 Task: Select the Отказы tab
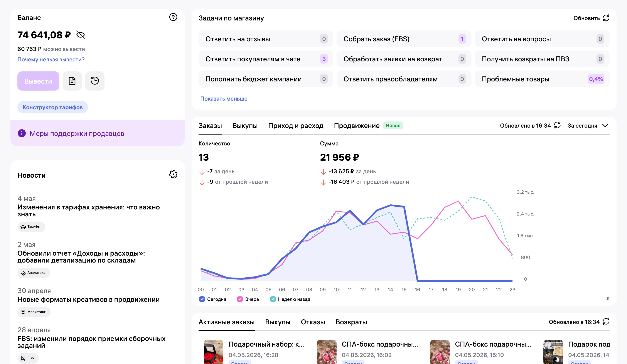313,322
